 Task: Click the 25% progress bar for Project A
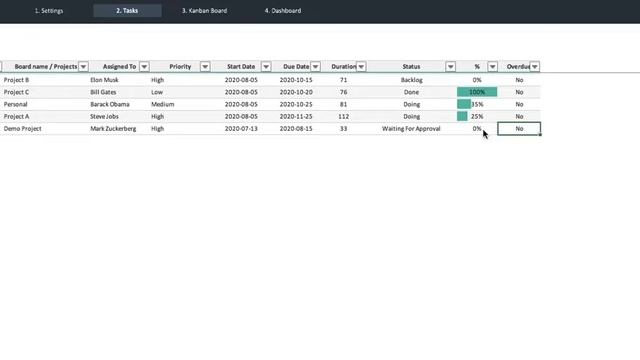pyautogui.click(x=462, y=116)
